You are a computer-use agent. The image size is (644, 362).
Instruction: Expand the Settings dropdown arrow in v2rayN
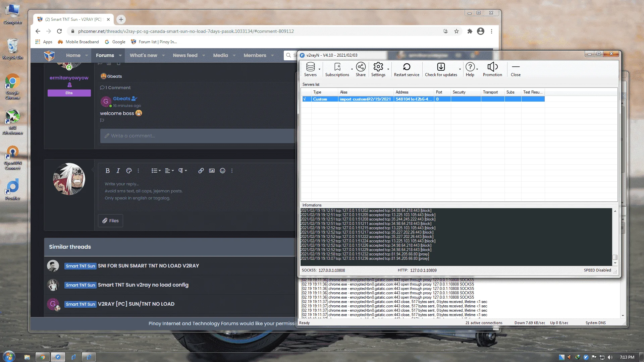(x=388, y=69)
